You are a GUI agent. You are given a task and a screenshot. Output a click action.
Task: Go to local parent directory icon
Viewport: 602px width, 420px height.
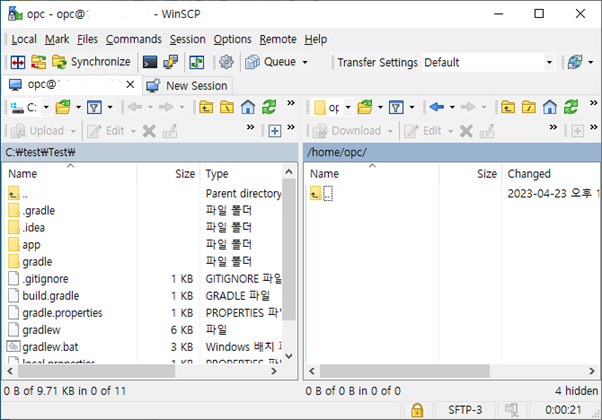206,107
